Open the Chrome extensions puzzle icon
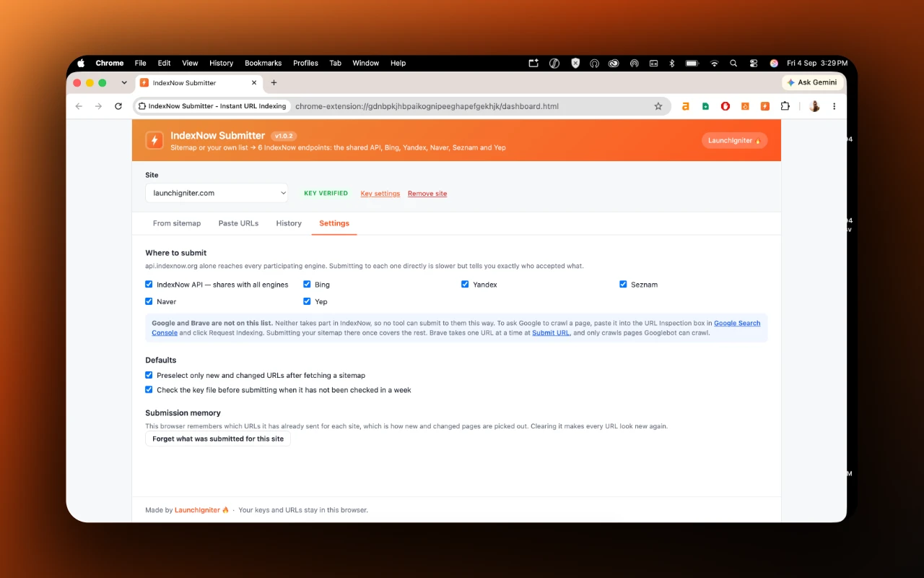 coord(785,106)
